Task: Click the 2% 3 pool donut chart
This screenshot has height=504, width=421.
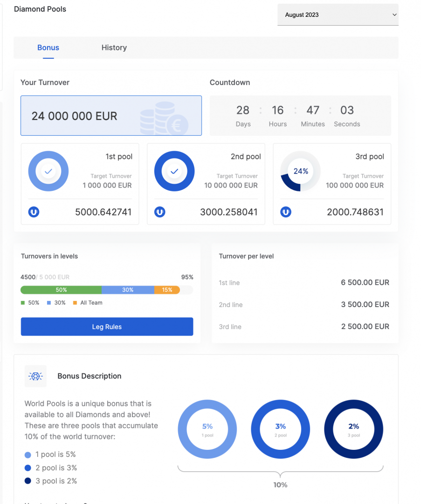Action: (353, 429)
